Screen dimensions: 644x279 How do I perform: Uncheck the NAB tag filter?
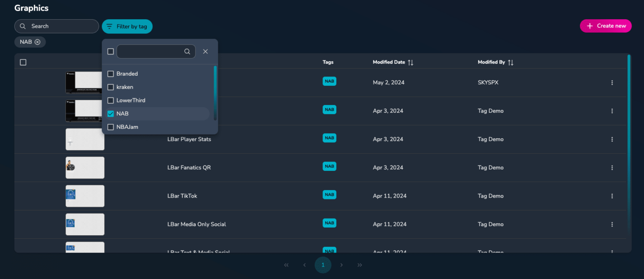click(110, 114)
